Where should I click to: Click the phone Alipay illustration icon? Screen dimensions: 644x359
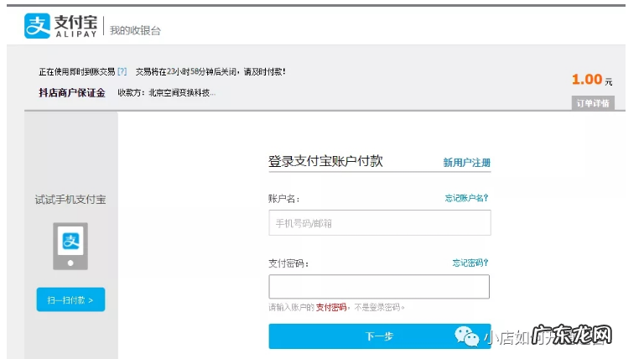[70, 246]
